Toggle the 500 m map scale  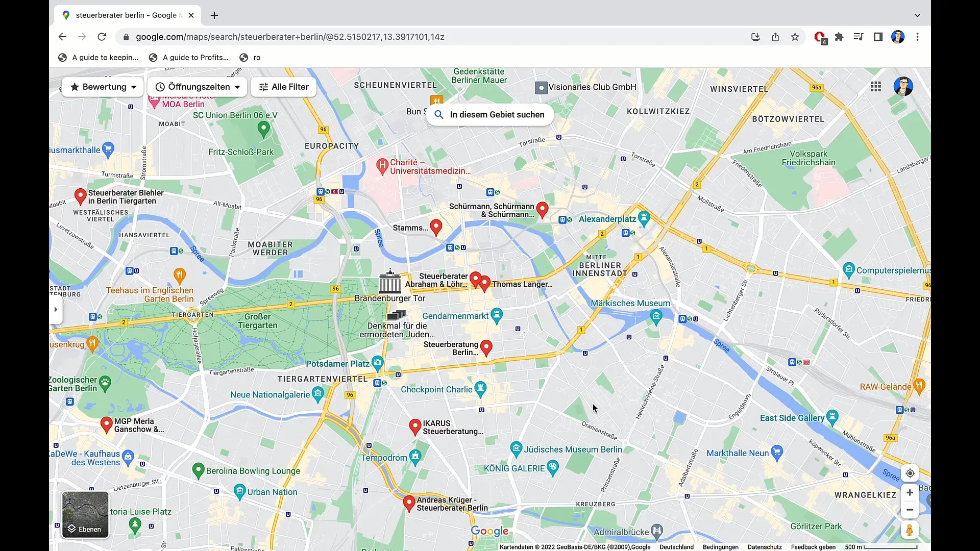point(881,547)
